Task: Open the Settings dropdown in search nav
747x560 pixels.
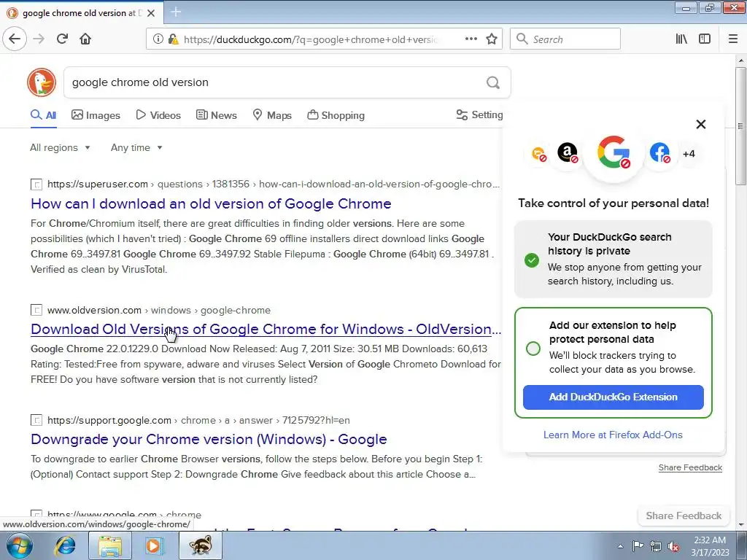Action: (x=480, y=114)
